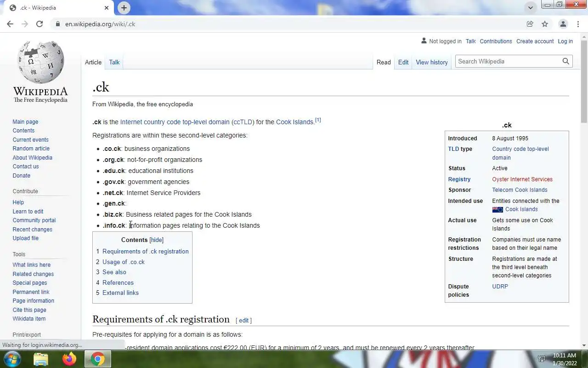Image resolution: width=588 pixels, height=368 pixels.
Task: Click the Oyster Internet Services registry link
Action: [522, 179]
